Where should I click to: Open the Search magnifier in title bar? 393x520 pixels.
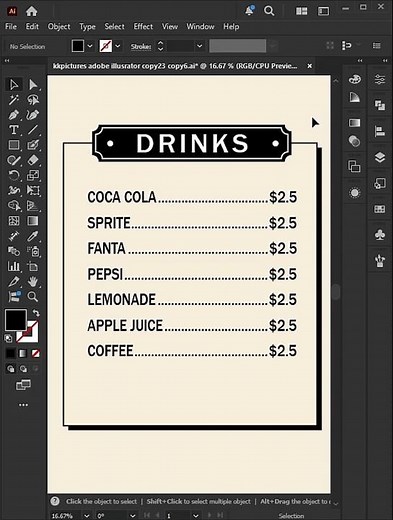coord(269,11)
